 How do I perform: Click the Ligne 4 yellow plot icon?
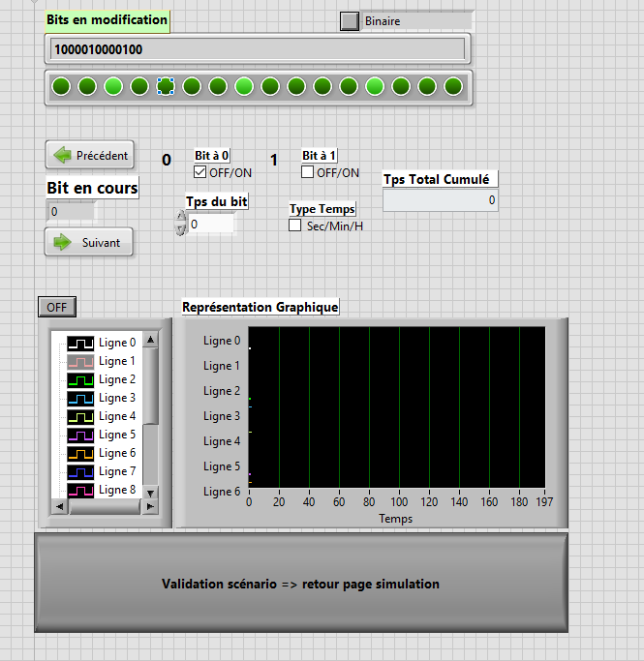point(80,416)
